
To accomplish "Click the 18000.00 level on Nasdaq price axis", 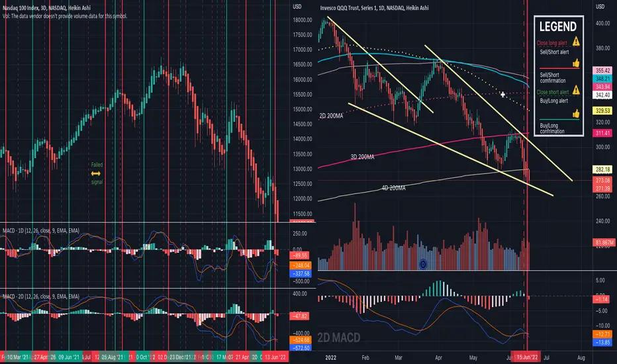I will pyautogui.click(x=303, y=20).
